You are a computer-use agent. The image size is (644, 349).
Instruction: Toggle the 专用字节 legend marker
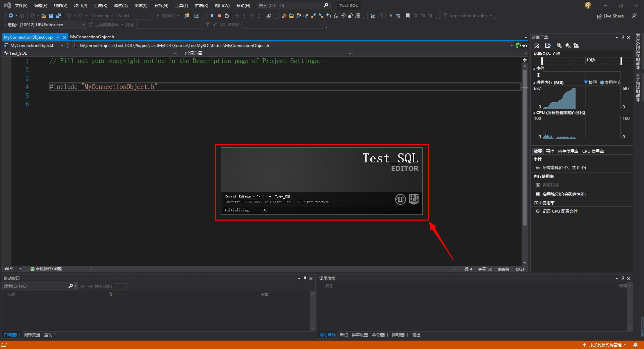click(610, 82)
